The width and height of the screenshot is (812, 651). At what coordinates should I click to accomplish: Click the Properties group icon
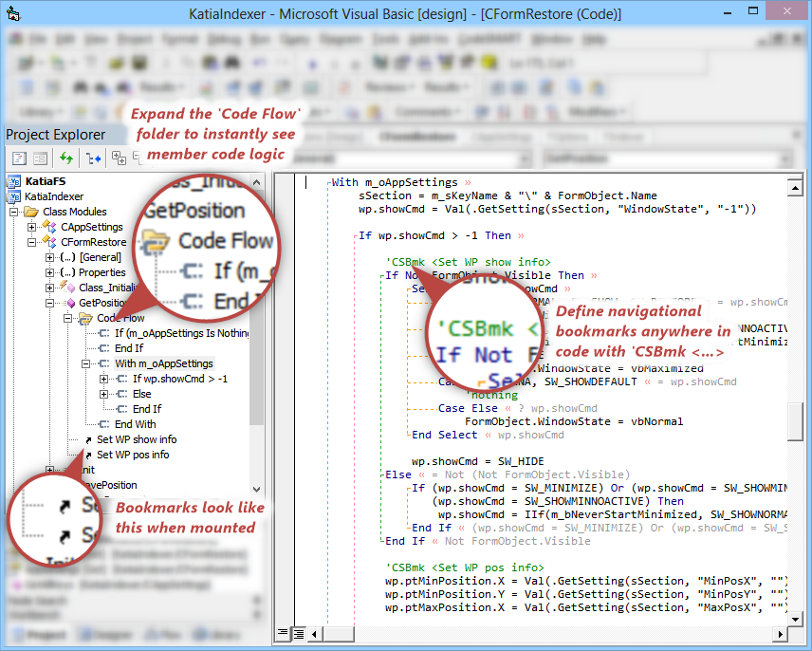tap(67, 272)
